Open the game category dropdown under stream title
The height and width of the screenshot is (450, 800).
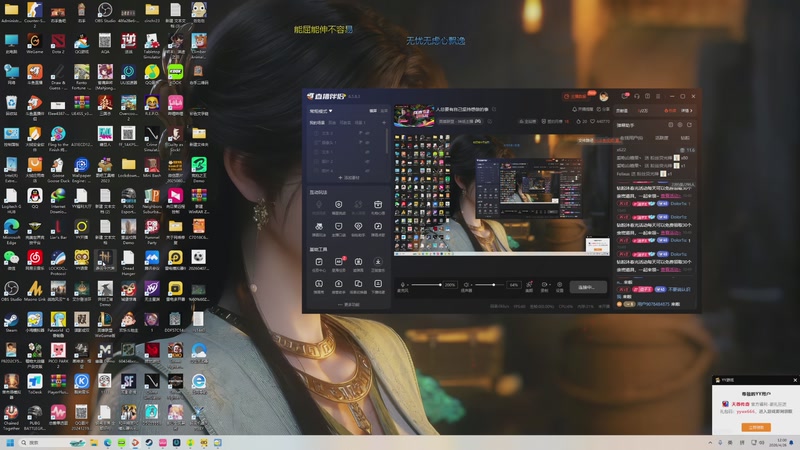[x=459, y=121]
